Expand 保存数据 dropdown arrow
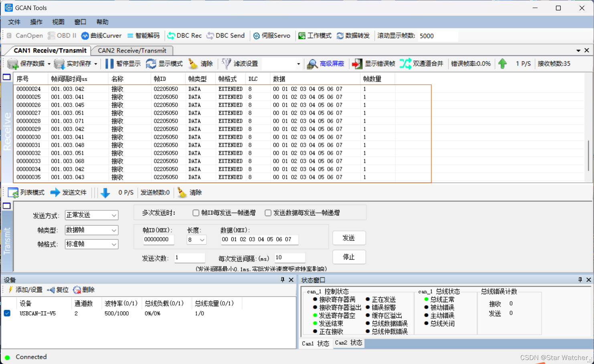Viewport: 594px width, 364px height. point(49,64)
